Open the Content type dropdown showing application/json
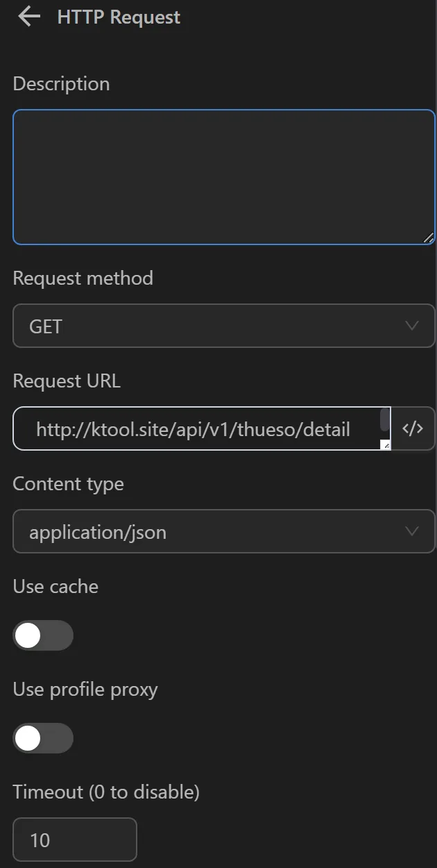The image size is (437, 868). pyautogui.click(x=223, y=531)
